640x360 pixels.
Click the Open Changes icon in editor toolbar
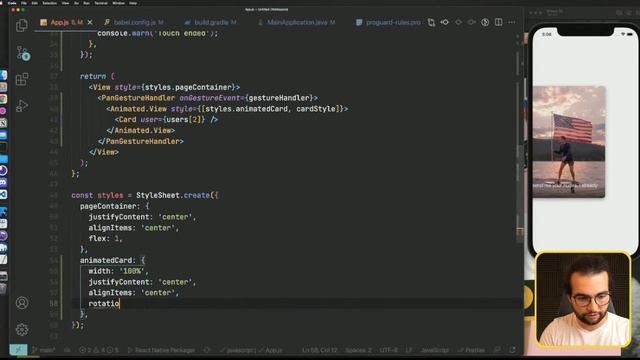[431, 22]
